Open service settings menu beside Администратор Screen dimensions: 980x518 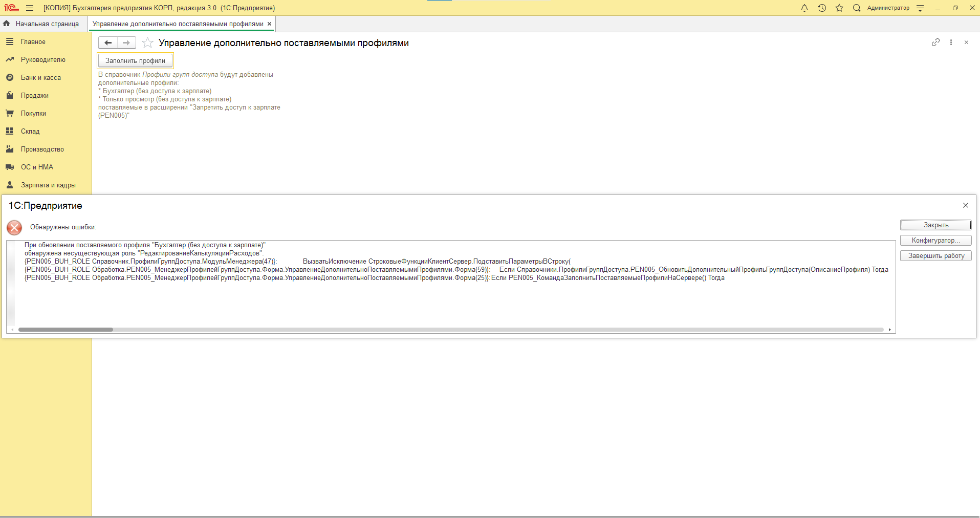point(920,8)
